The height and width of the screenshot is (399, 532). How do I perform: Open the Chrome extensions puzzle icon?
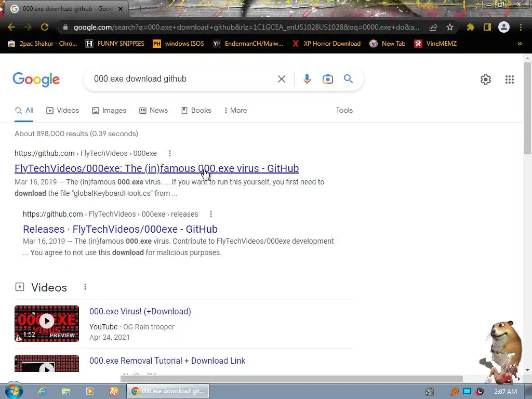(471, 27)
